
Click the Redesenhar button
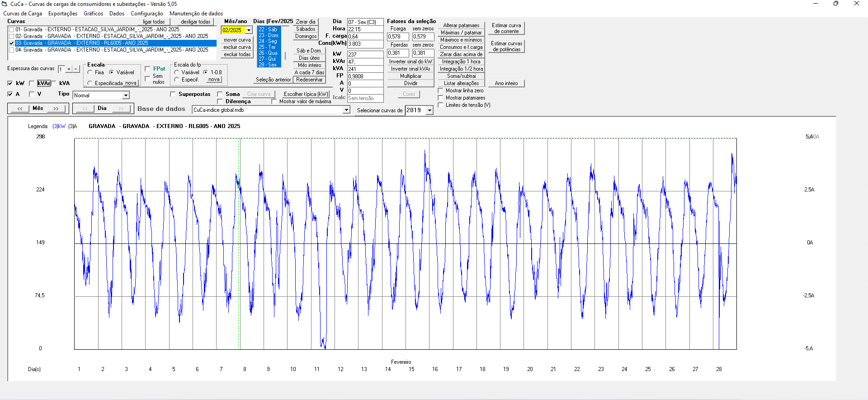pyautogui.click(x=309, y=80)
